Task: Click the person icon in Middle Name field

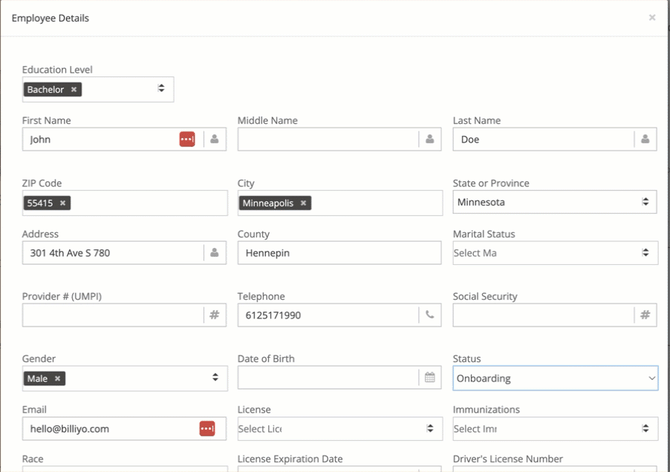Action: click(x=430, y=140)
